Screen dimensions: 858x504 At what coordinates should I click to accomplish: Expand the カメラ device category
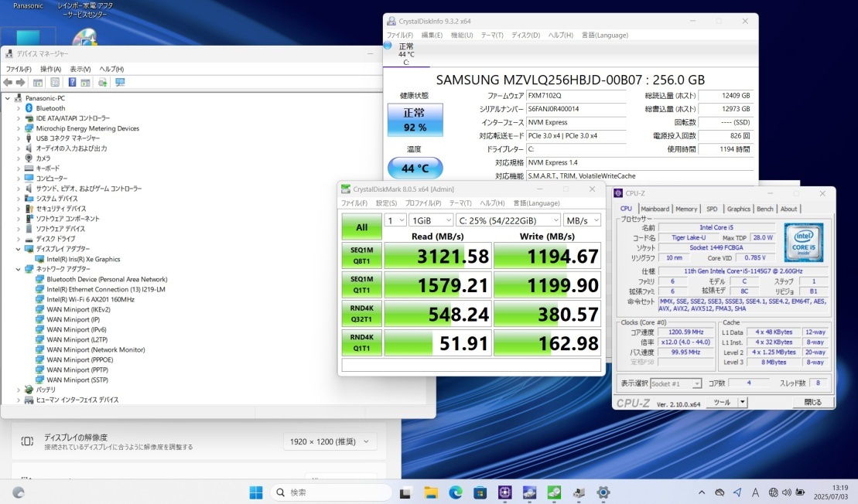(x=19, y=158)
